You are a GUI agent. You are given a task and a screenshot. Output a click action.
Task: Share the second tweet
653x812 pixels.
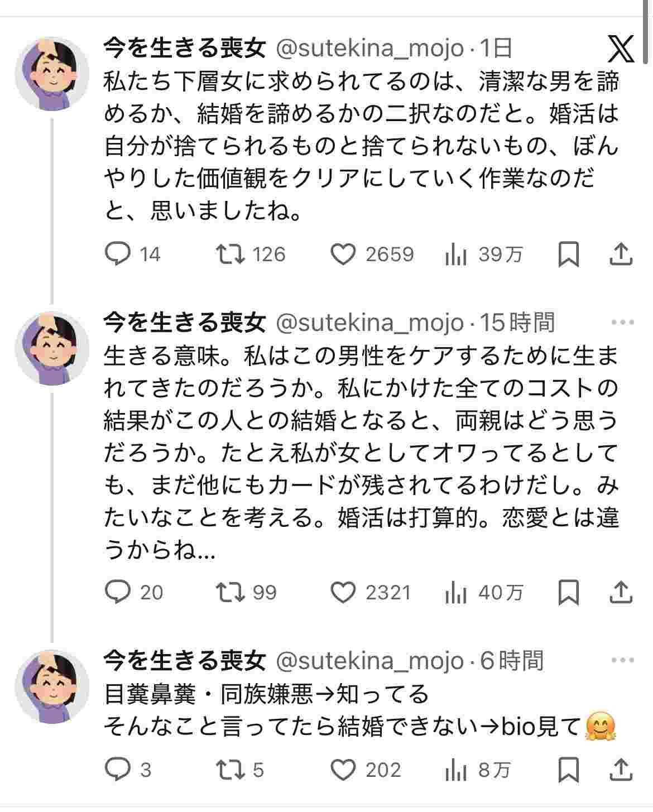[x=621, y=592]
